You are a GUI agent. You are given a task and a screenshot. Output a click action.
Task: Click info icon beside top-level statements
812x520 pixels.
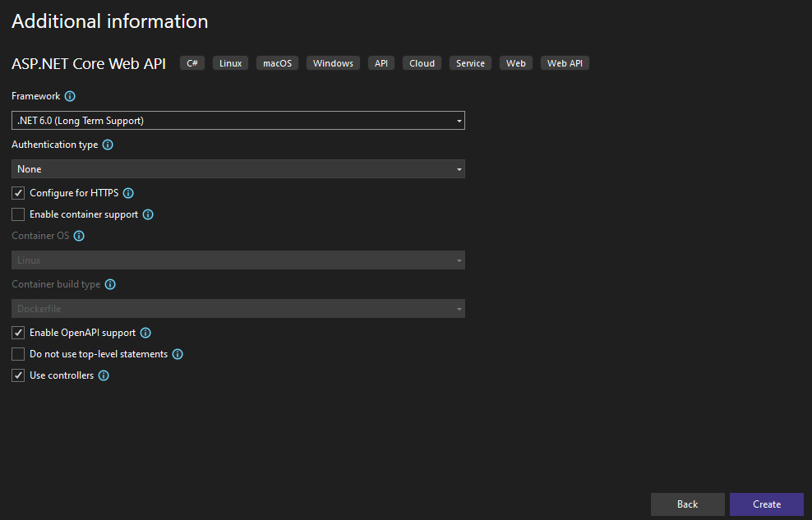[178, 354]
